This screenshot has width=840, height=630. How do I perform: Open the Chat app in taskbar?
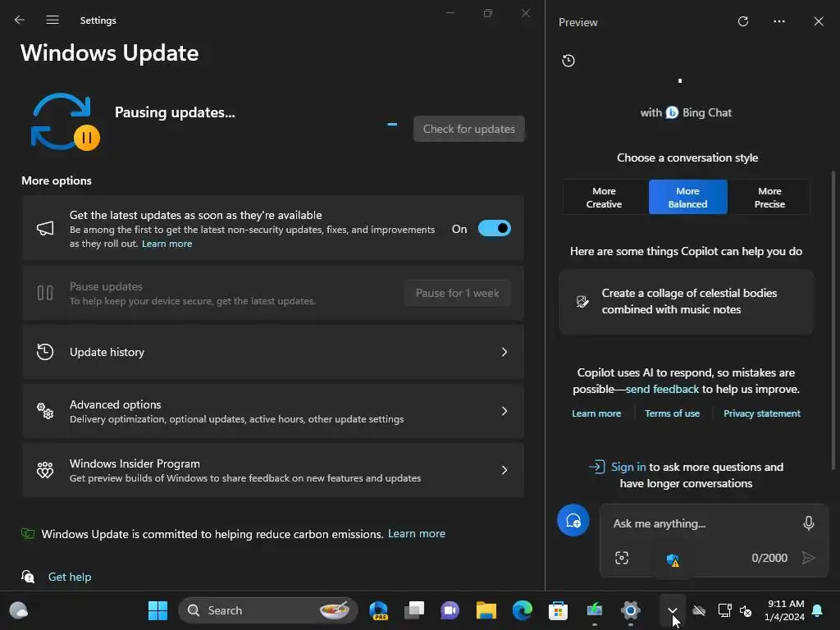450,610
